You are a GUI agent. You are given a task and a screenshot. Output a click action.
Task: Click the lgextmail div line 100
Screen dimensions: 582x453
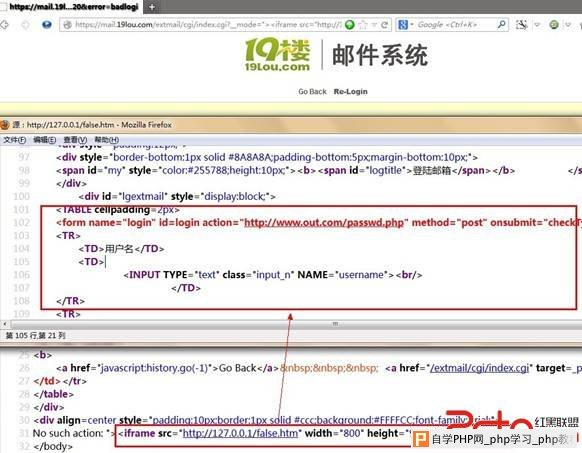177,196
